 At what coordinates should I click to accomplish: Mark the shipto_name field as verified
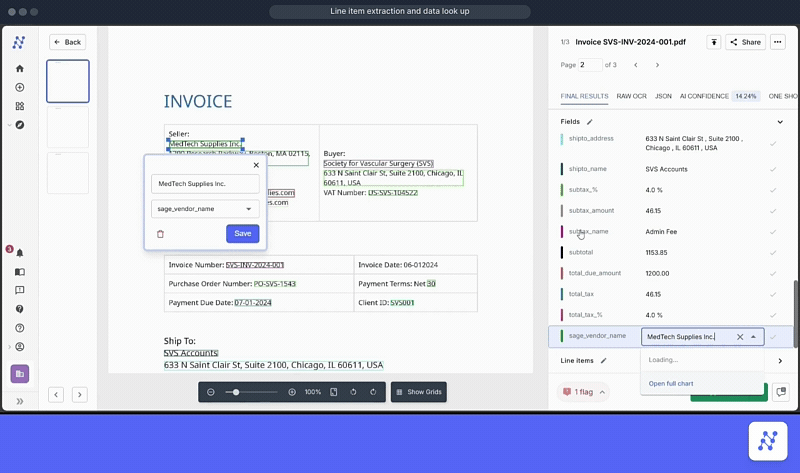(773, 169)
